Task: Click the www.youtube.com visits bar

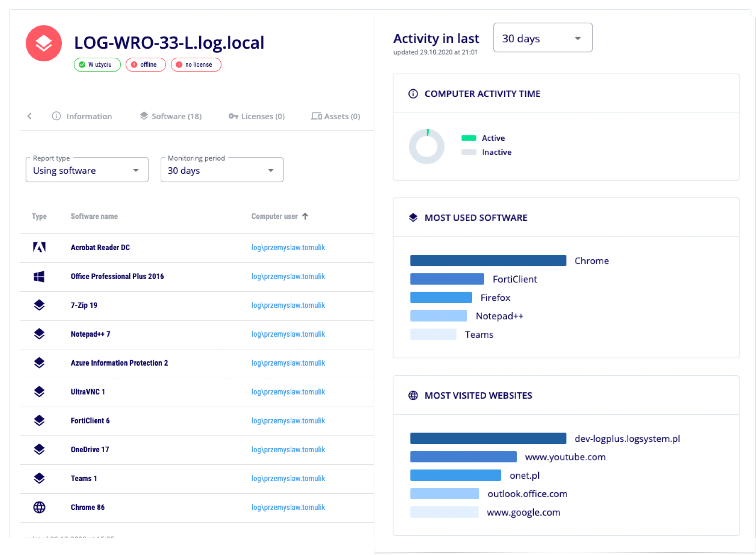Action: (x=464, y=457)
